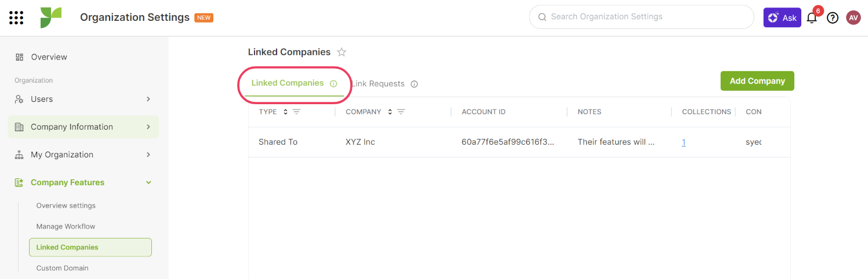Open the AV user avatar

(x=854, y=18)
